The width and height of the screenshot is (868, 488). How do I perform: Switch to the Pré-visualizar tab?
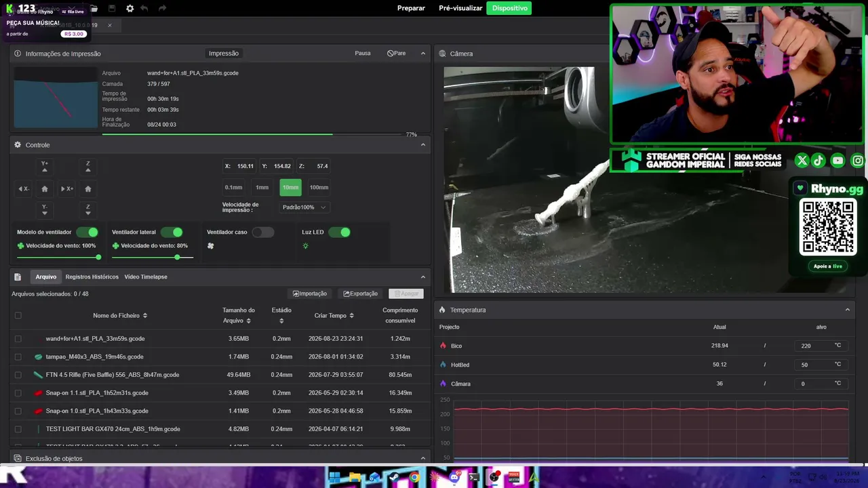pyautogui.click(x=460, y=8)
